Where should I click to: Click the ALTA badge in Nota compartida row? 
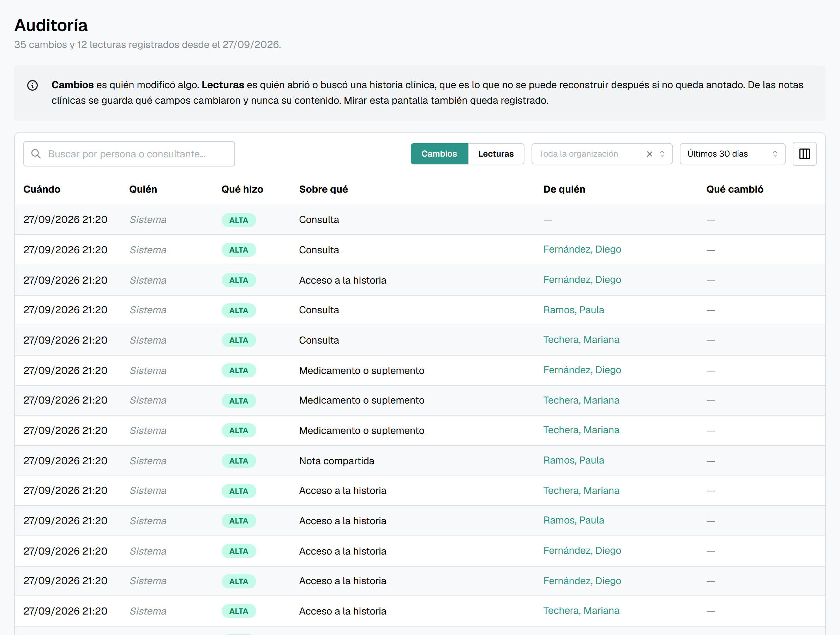coord(239,461)
